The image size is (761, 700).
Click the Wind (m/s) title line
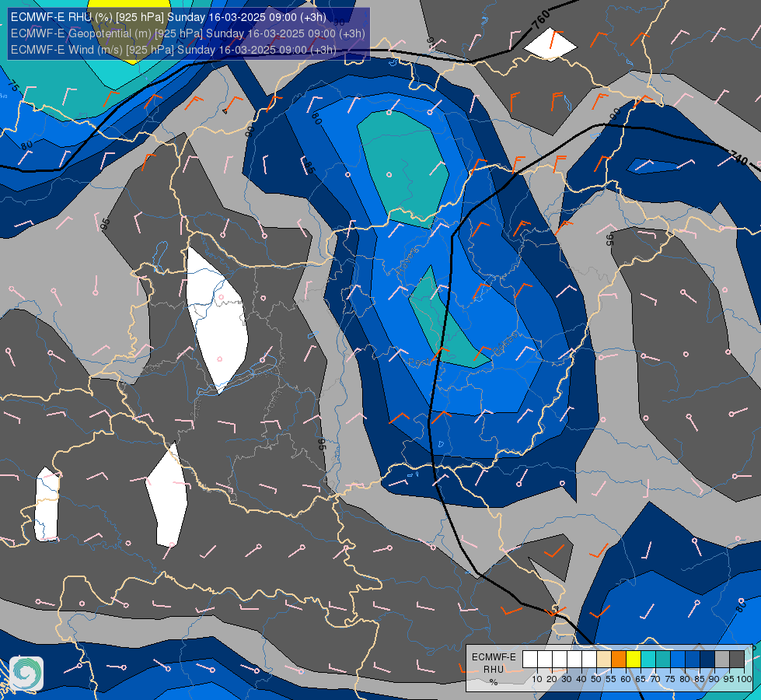coord(173,50)
